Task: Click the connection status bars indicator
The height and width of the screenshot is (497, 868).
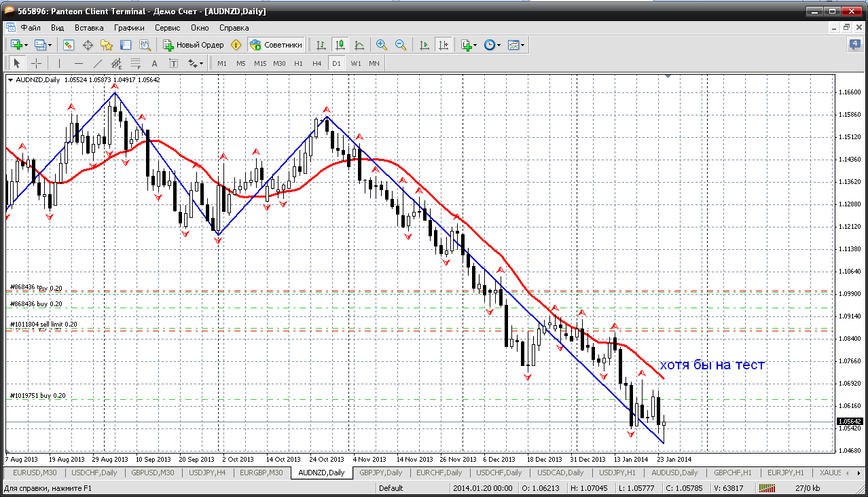Action: click(x=767, y=487)
